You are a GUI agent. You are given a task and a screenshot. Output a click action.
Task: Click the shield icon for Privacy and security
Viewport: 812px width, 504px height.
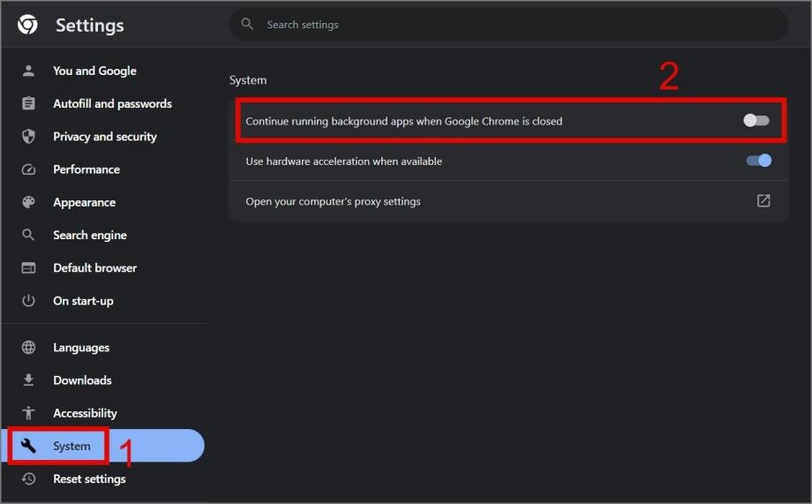28,136
